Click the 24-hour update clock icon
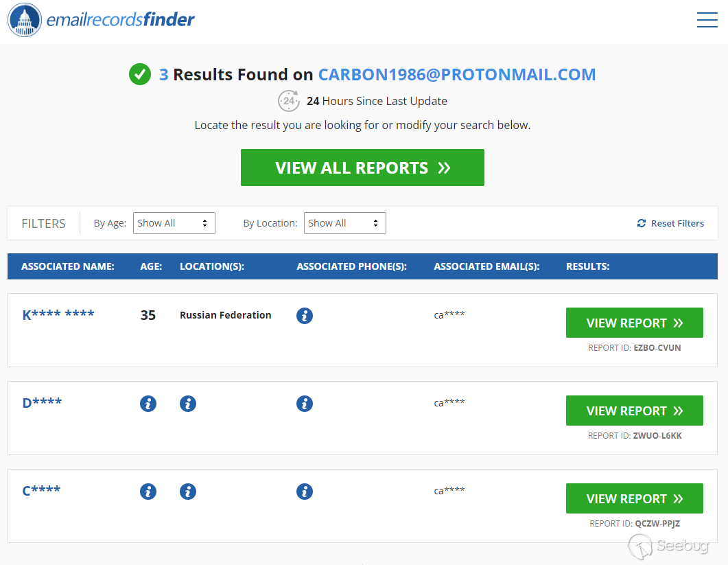 [289, 101]
